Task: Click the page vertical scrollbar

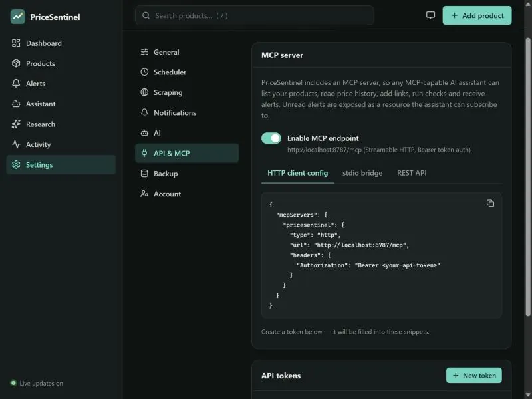Action: [528, 177]
